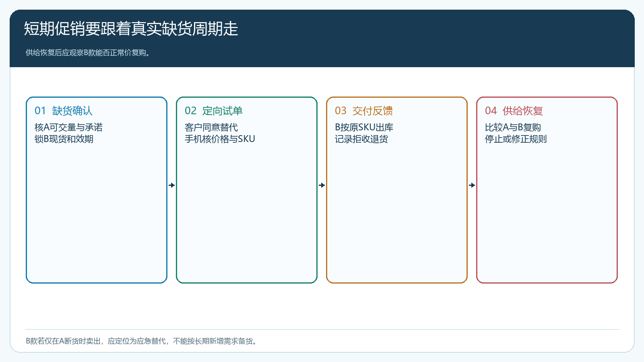Select the subtitle 供给恢复后应观察B款能否正常价复购
This screenshot has width=644, height=362.
pos(88,53)
